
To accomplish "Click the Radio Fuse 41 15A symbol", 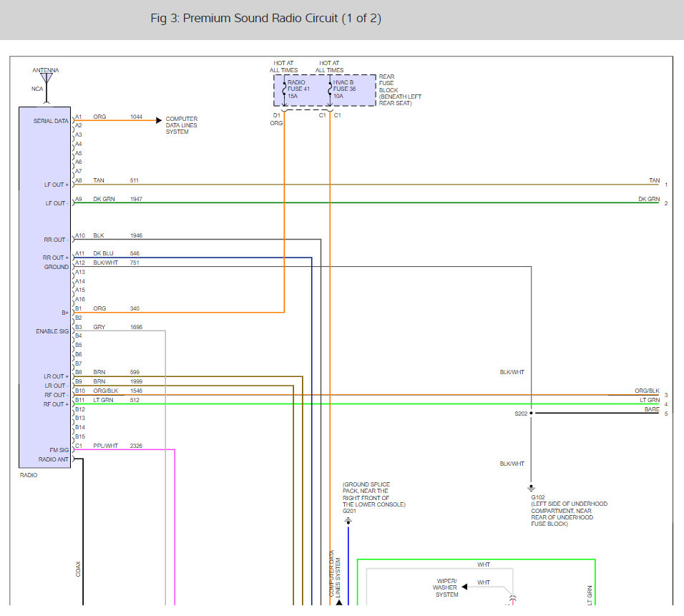I will pos(285,90).
